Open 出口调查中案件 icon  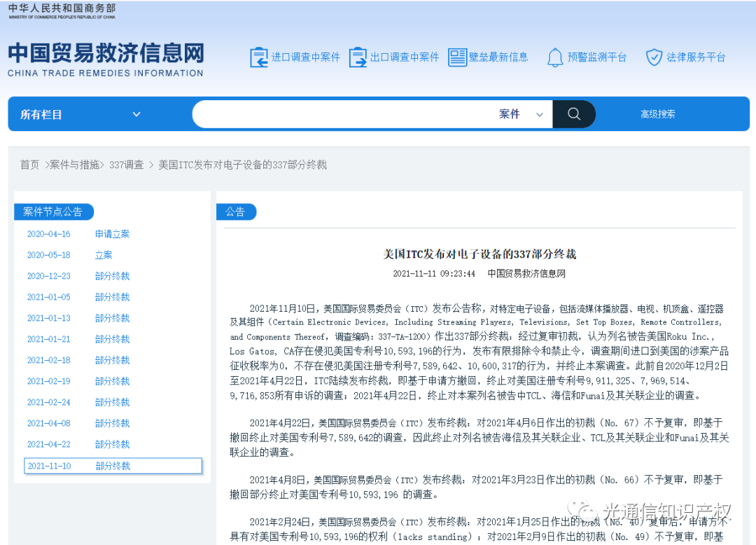click(x=358, y=57)
